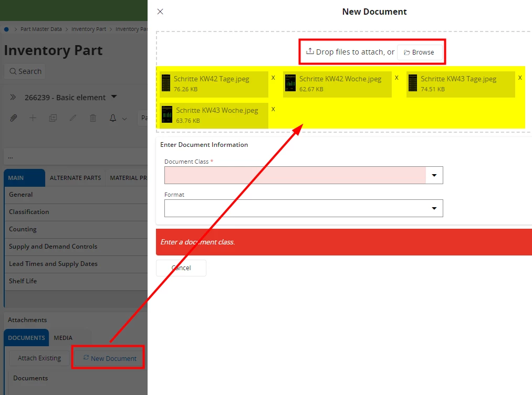Viewport: 532px width, 395px height.
Task: Click the Schritte KW42 Woche.jpeg thumbnail
Action: click(x=290, y=83)
